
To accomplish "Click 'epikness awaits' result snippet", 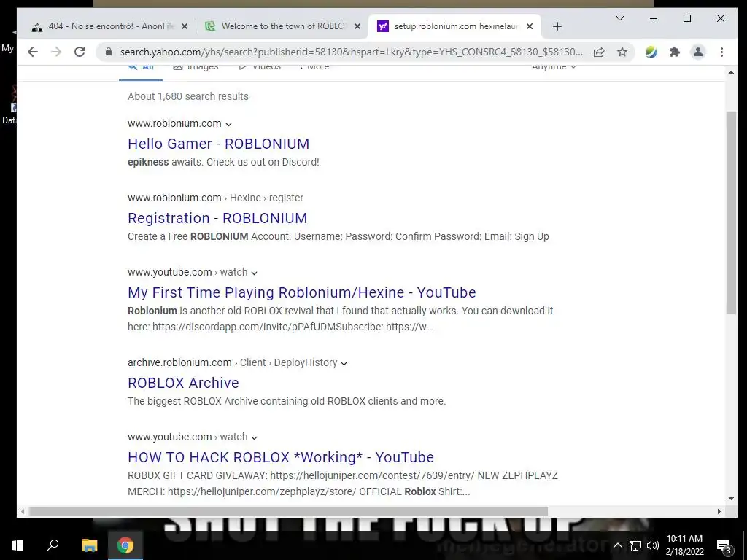I will click(223, 162).
